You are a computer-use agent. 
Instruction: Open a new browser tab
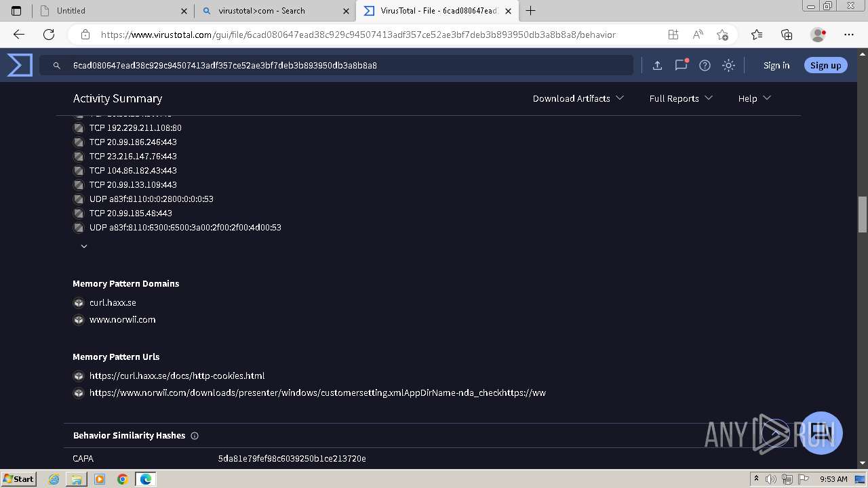point(531,10)
